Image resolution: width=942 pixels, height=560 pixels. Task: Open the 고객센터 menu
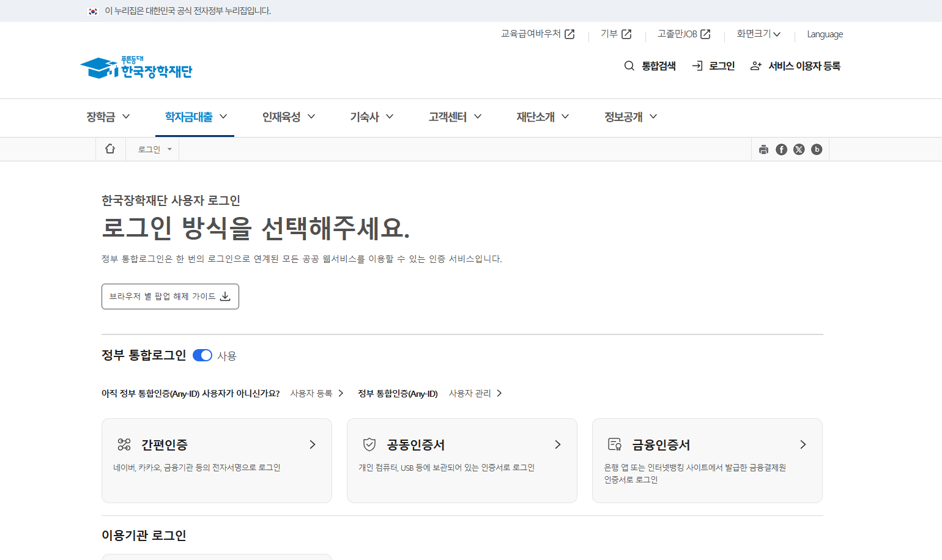(x=455, y=117)
